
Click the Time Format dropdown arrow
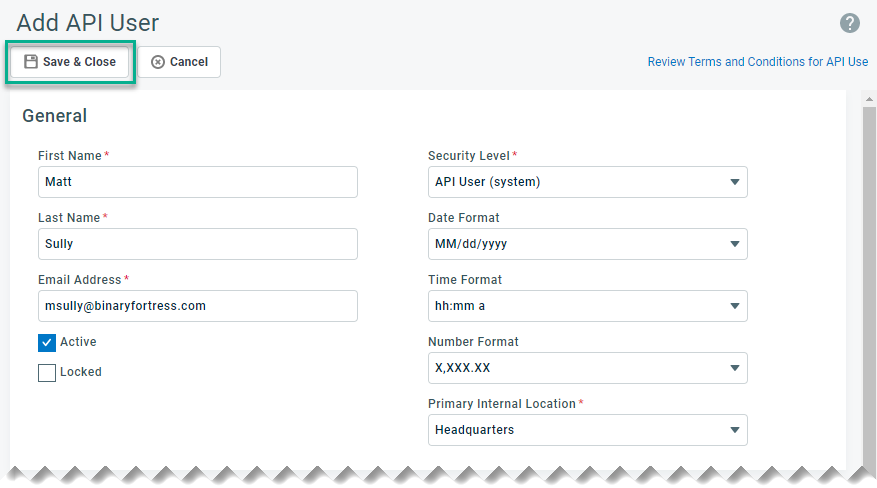[734, 306]
